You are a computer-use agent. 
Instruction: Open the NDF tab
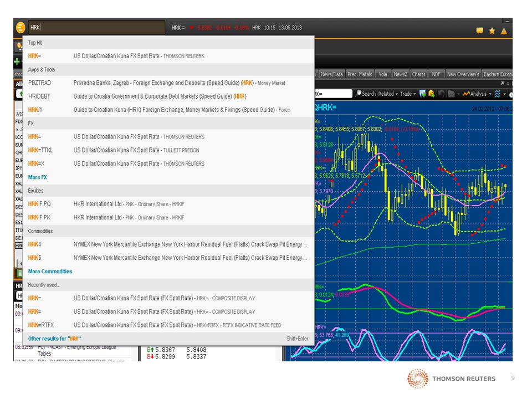click(436, 74)
